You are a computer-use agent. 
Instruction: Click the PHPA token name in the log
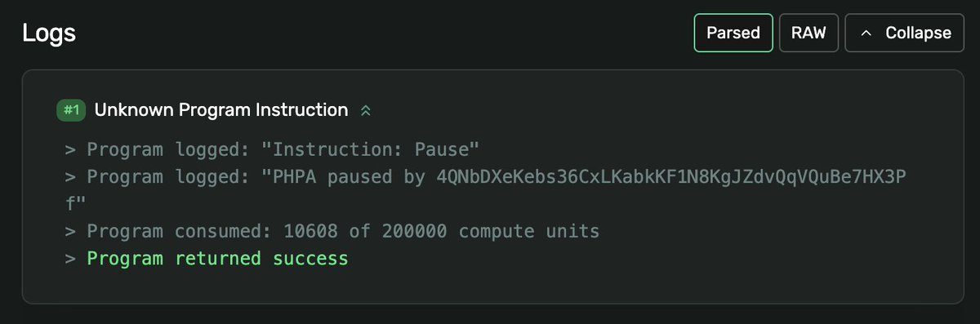coord(300,177)
